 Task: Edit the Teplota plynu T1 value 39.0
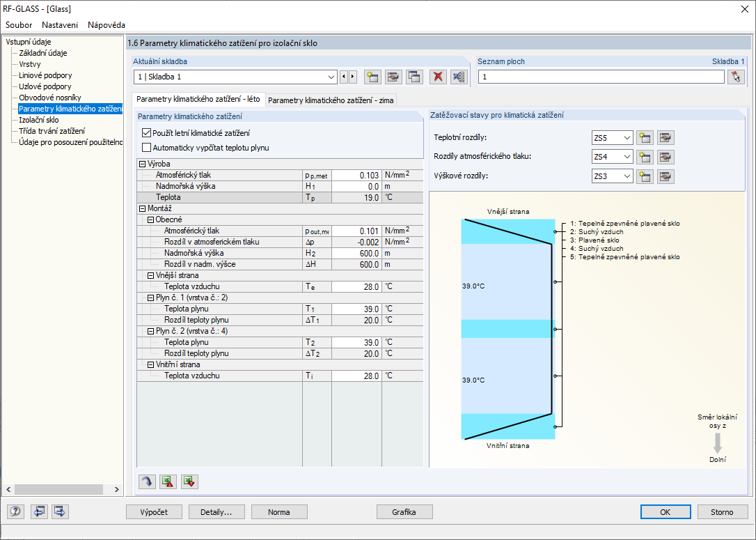tap(356, 309)
